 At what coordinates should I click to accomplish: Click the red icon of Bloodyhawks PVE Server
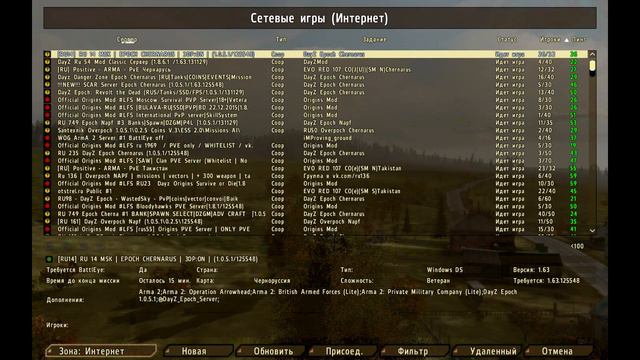[47, 207]
